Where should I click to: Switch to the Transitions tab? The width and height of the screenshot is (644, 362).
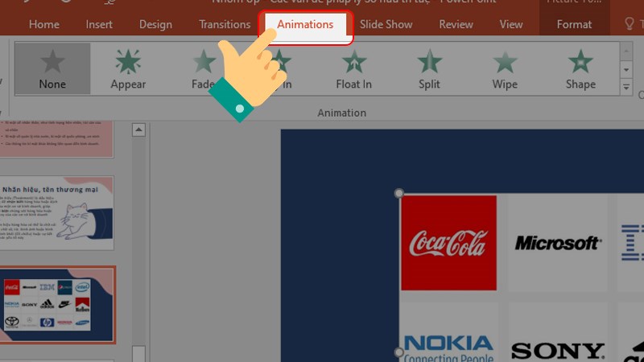click(225, 24)
